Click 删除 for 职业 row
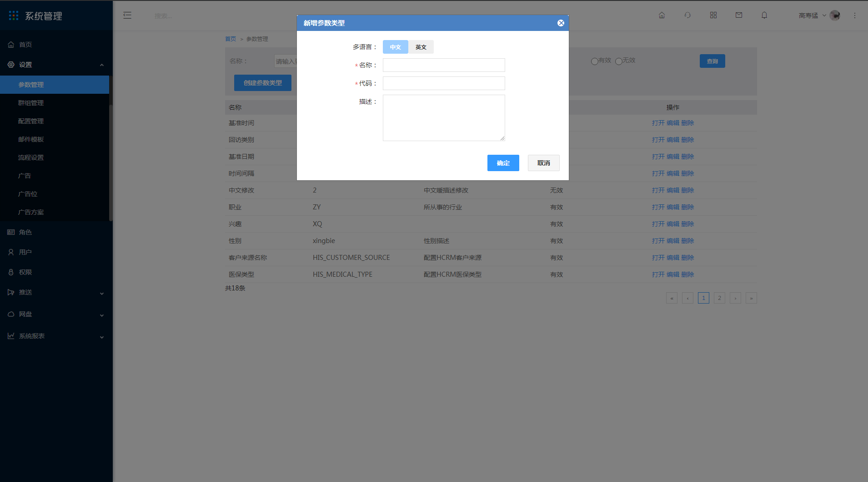Viewport: 868px width, 482px height. (687, 207)
